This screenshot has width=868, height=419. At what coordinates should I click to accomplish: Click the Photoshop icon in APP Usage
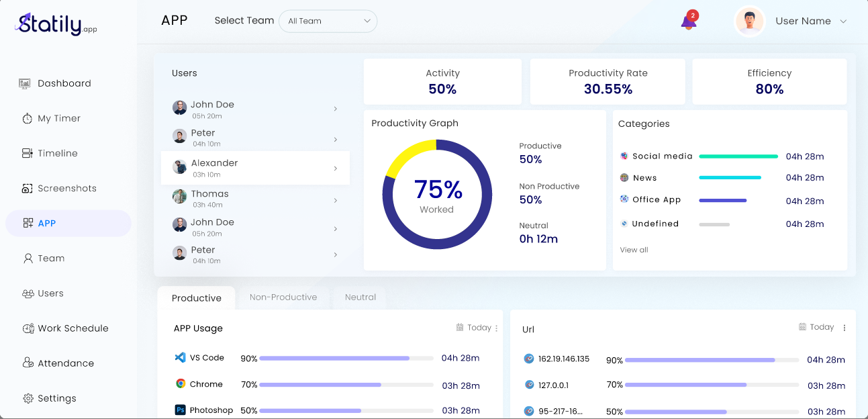click(179, 410)
